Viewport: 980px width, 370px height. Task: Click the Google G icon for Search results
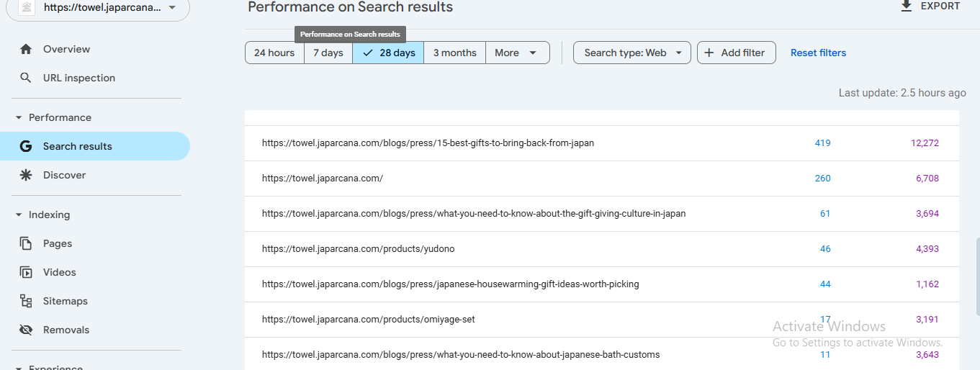pos(26,146)
